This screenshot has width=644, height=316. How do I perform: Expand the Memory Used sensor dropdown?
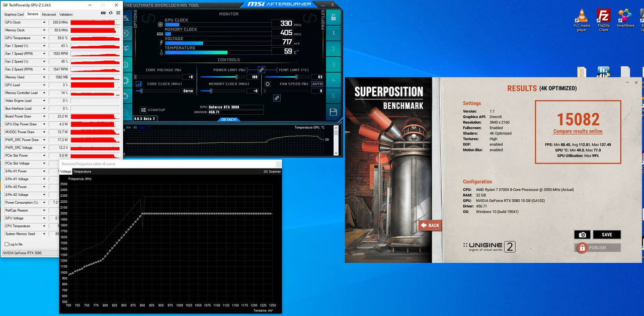[x=44, y=77]
